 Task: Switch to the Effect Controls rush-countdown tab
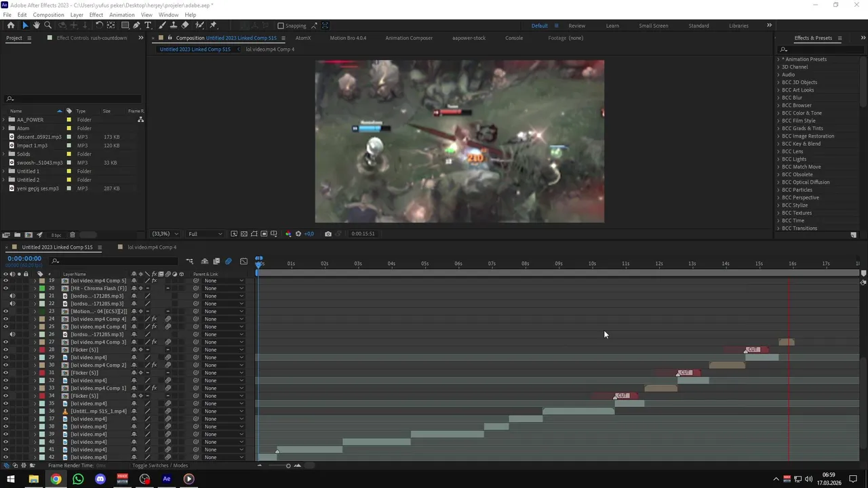[92, 38]
